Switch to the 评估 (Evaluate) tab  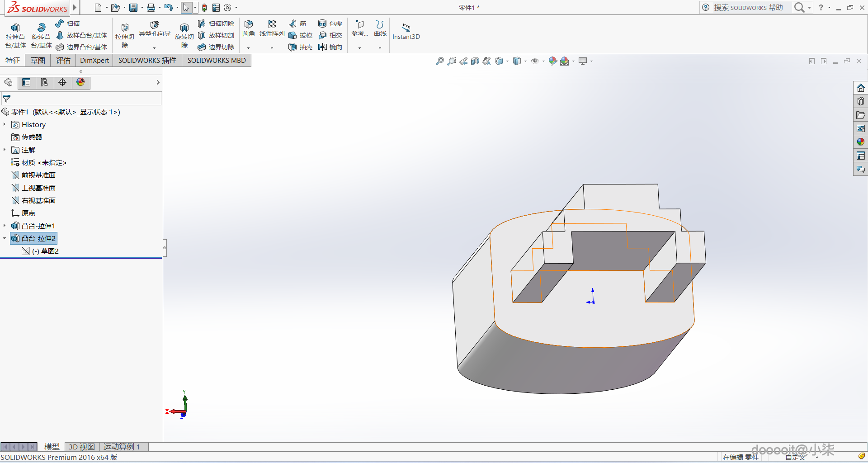pyautogui.click(x=63, y=61)
